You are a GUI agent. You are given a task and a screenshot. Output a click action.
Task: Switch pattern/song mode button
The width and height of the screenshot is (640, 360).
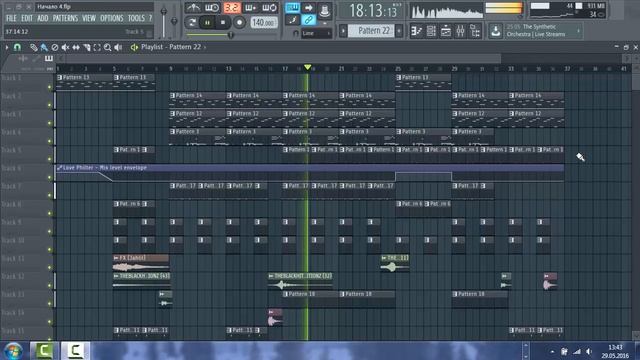coord(192,22)
